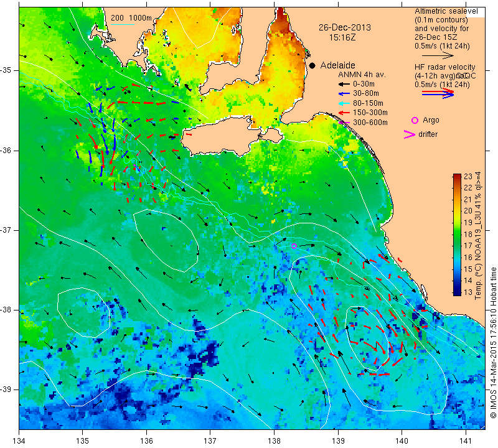Viewport: 498px width, 448px height.
Task: Click the temperature color bar
Action: pos(457,235)
